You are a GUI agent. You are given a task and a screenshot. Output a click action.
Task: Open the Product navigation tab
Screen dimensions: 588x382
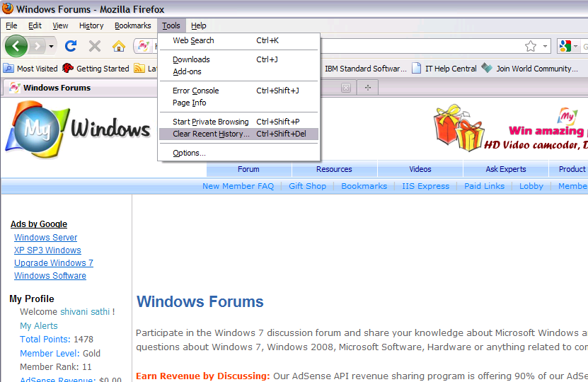click(568, 169)
